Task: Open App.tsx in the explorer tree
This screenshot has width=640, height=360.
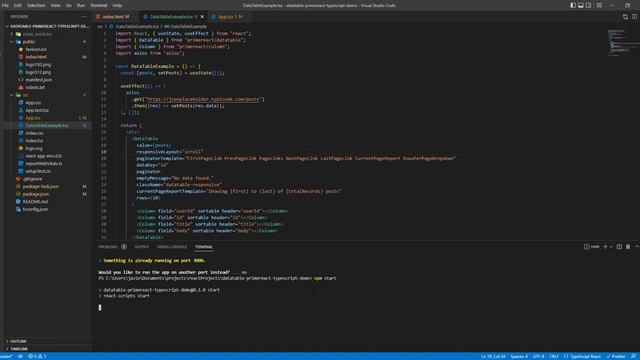Action: tap(33, 118)
